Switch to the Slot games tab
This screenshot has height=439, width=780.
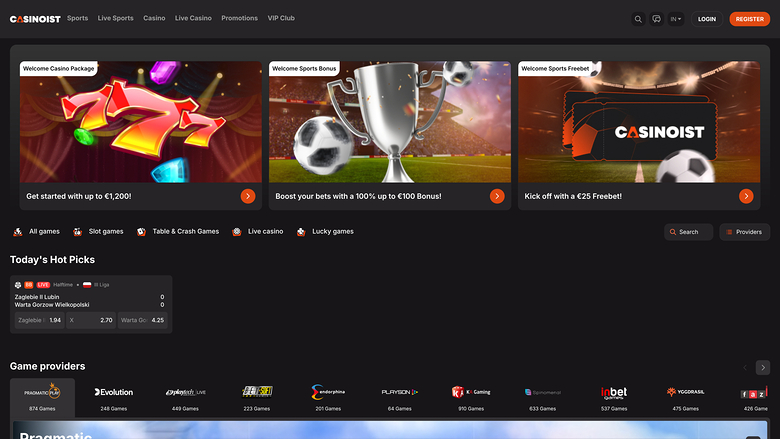click(x=98, y=231)
